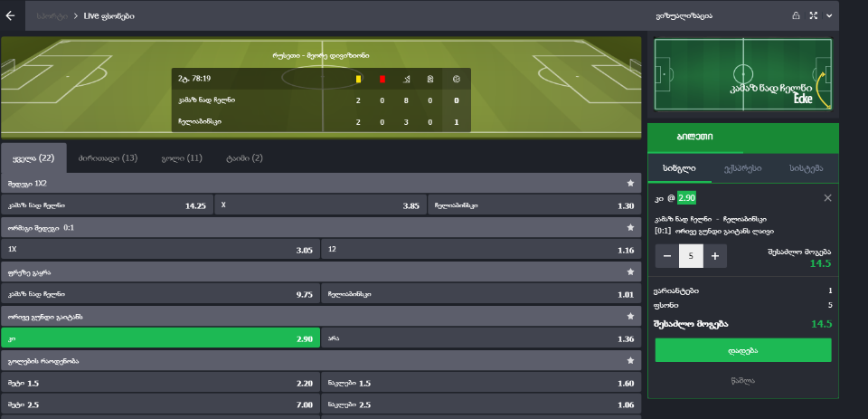
Task: Toggle the star on the double chance market
Action: pyautogui.click(x=630, y=227)
